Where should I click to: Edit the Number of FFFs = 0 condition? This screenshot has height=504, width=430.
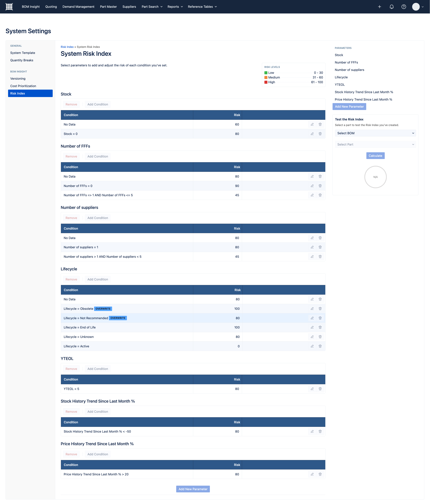pyautogui.click(x=312, y=186)
